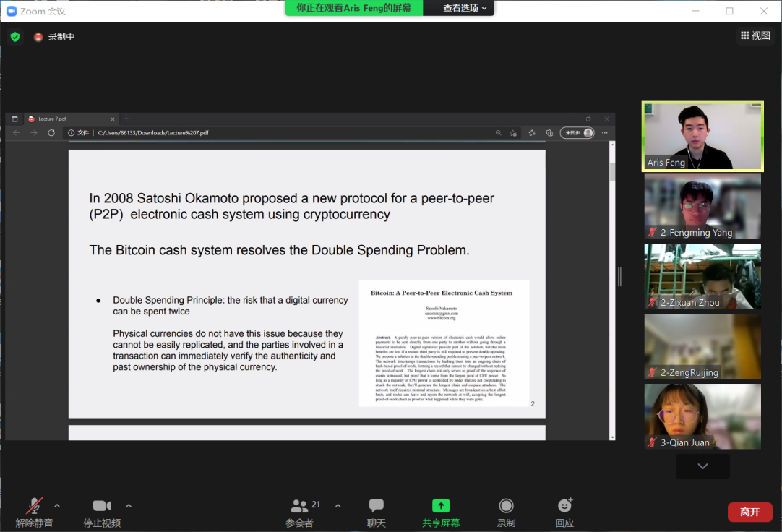The height and width of the screenshot is (532, 782).
Task: Expand video options arrow beside camera
Action: tap(129, 506)
